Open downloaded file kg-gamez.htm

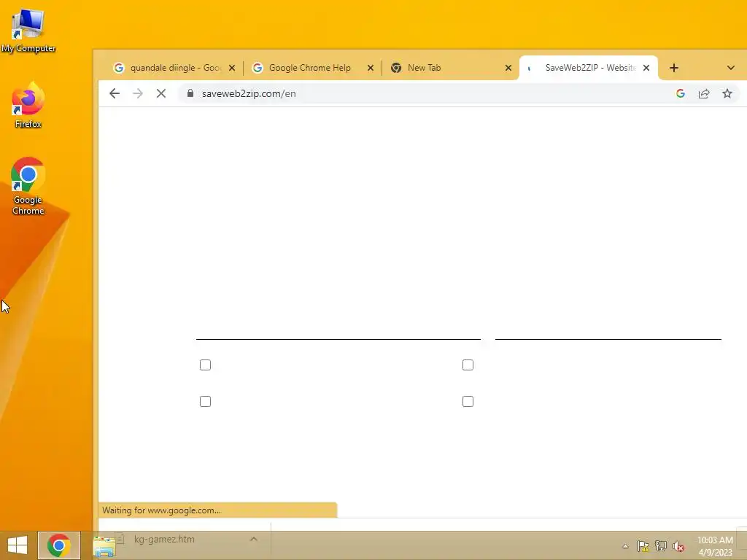pos(164,539)
